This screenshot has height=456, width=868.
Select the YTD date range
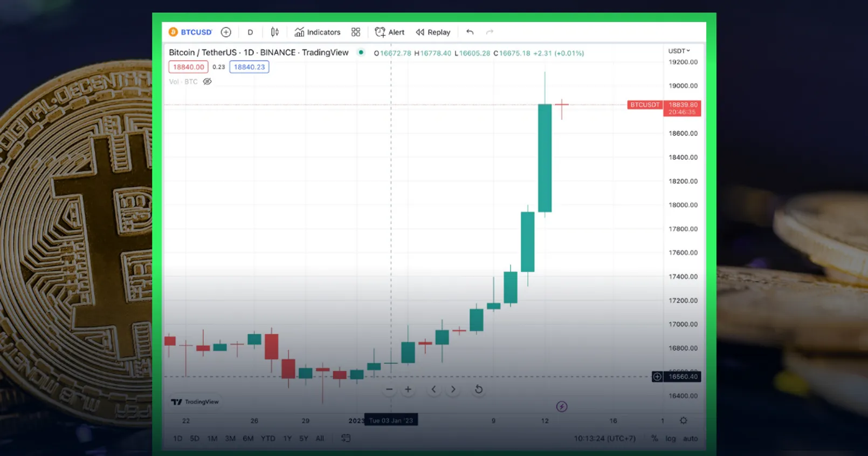click(x=268, y=438)
